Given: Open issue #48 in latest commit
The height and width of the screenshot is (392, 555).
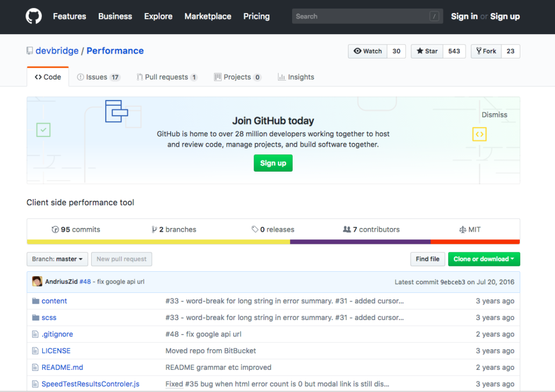Looking at the screenshot, I should point(85,282).
